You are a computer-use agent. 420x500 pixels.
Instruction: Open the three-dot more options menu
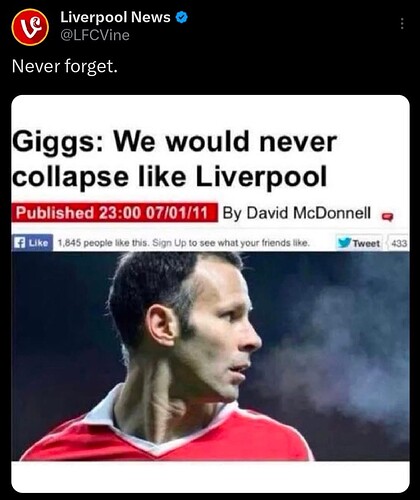[x=402, y=24]
